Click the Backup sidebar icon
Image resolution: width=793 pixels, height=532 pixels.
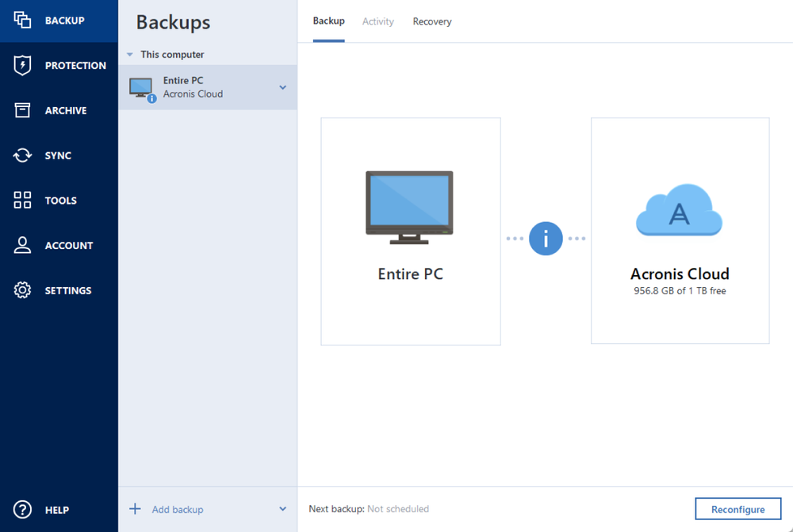click(x=22, y=21)
